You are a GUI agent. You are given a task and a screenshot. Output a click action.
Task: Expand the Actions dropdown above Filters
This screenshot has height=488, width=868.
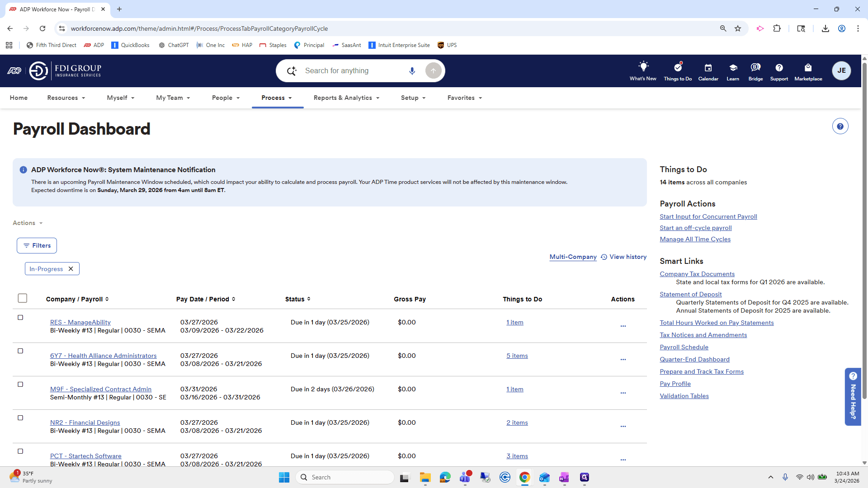pyautogui.click(x=28, y=223)
